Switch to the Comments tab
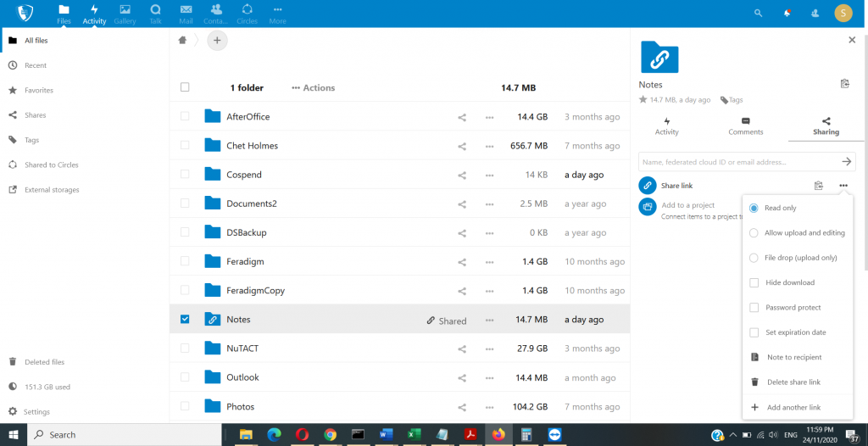This screenshot has width=868, height=446. pyautogui.click(x=746, y=126)
